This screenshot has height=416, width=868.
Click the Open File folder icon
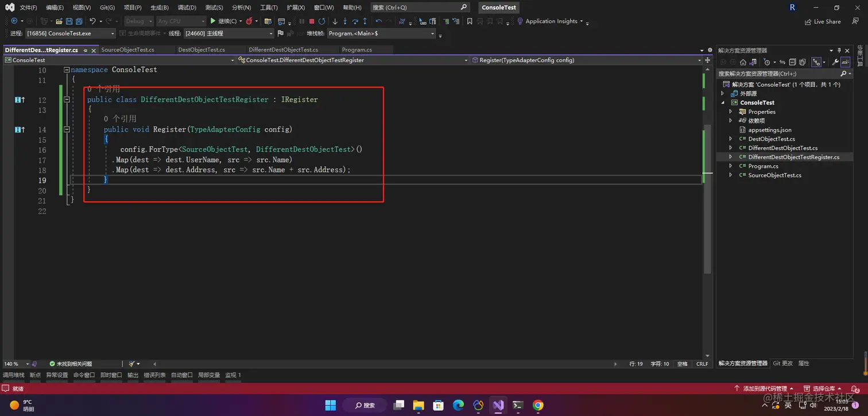pyautogui.click(x=59, y=21)
